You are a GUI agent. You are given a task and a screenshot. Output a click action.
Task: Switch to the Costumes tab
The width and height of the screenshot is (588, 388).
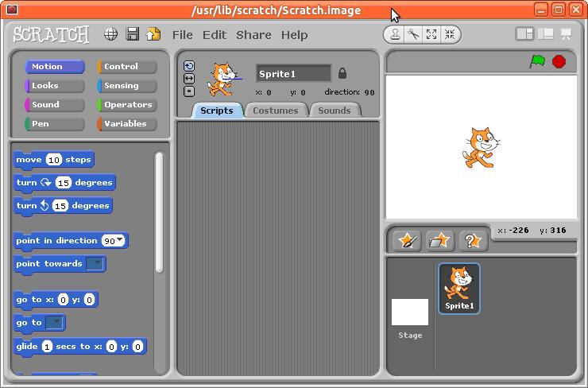tap(275, 111)
